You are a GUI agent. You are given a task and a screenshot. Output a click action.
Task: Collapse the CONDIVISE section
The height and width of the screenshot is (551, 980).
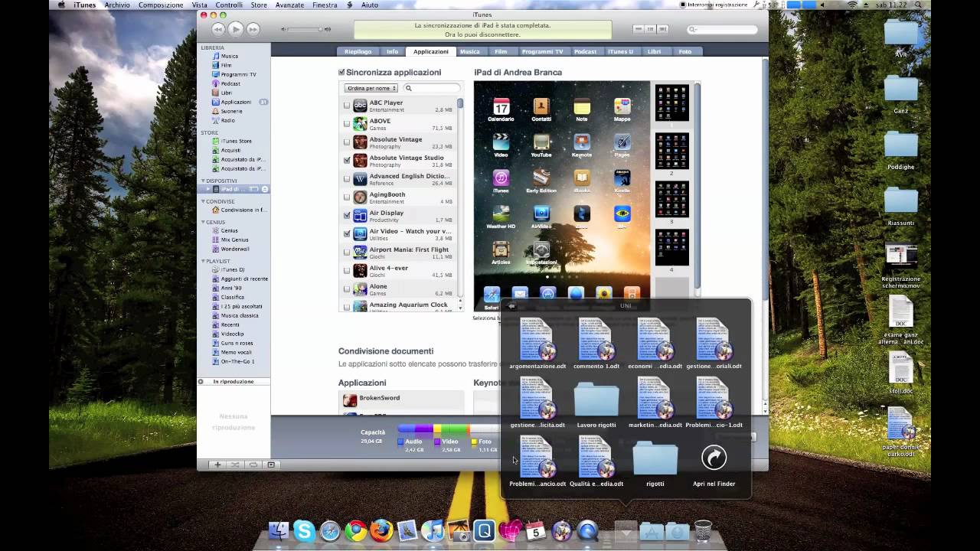click(x=203, y=201)
